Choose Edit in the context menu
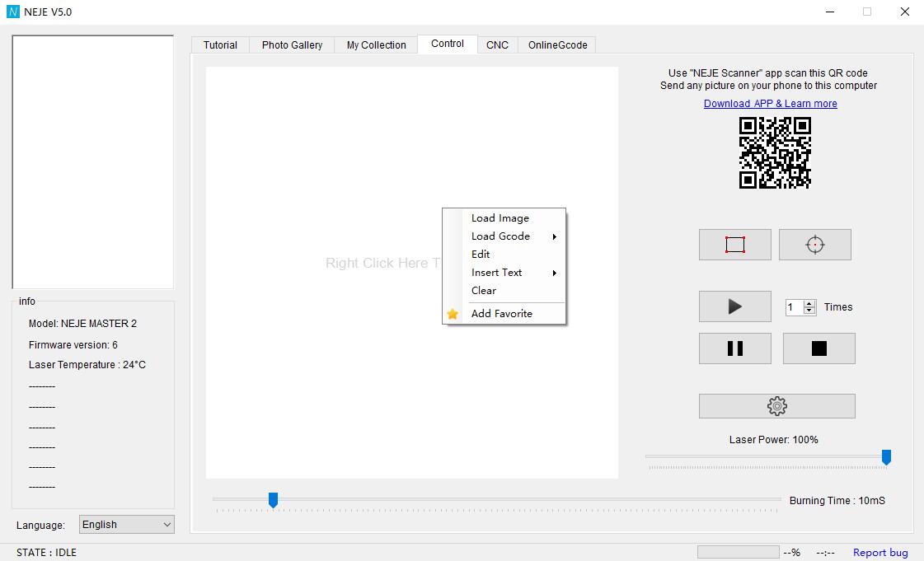924x561 pixels. [x=504, y=255]
